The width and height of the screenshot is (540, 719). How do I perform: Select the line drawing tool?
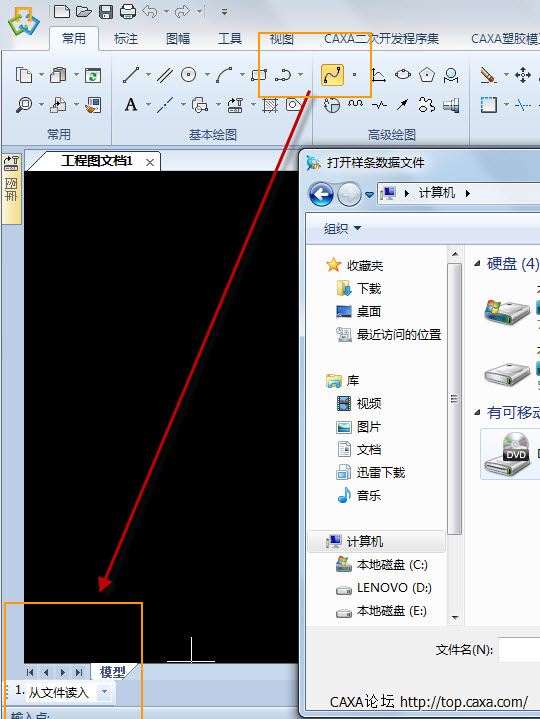[x=131, y=75]
